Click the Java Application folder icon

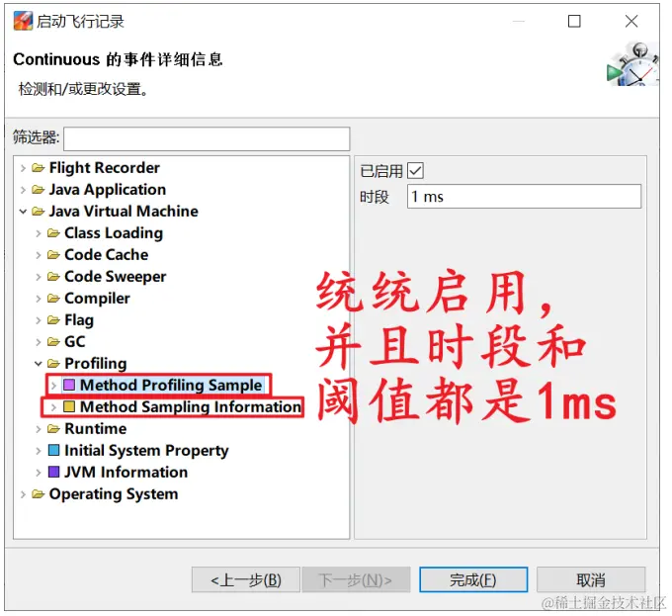[39, 190]
